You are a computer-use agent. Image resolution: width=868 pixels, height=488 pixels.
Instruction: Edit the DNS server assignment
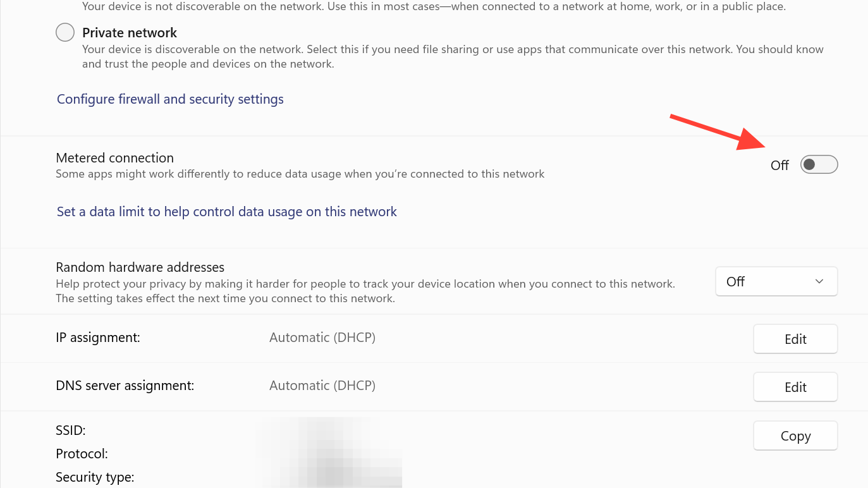(795, 387)
